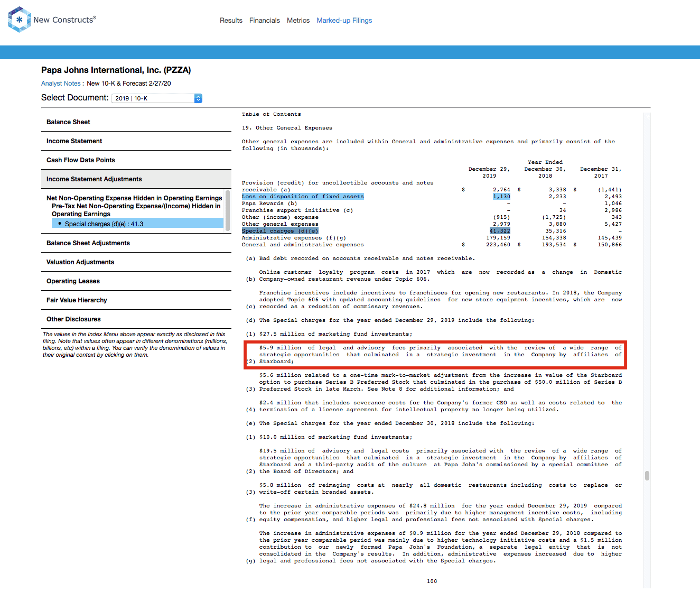Click the 2018 special charges value 35,316
Viewport: 700px width, 592px height.
[x=556, y=231]
